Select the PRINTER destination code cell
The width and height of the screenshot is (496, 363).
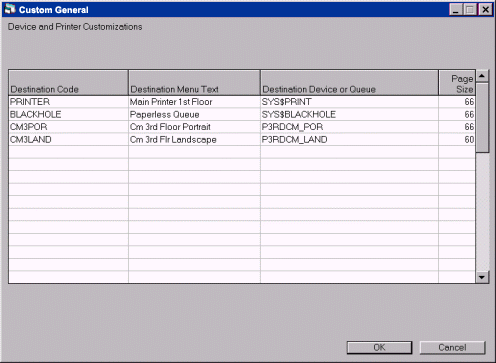(68, 102)
